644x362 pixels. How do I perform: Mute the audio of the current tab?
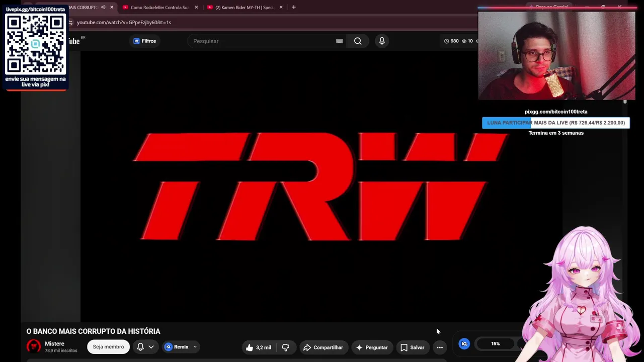[x=103, y=7]
